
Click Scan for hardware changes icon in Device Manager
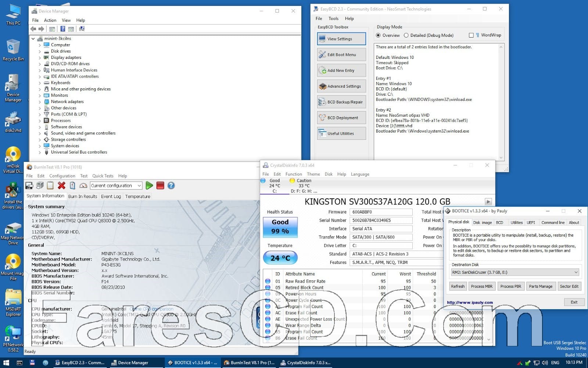[x=82, y=29]
